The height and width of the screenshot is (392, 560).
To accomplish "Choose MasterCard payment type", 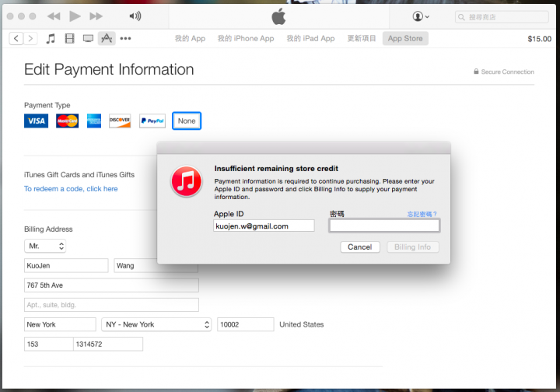I will click(x=67, y=121).
